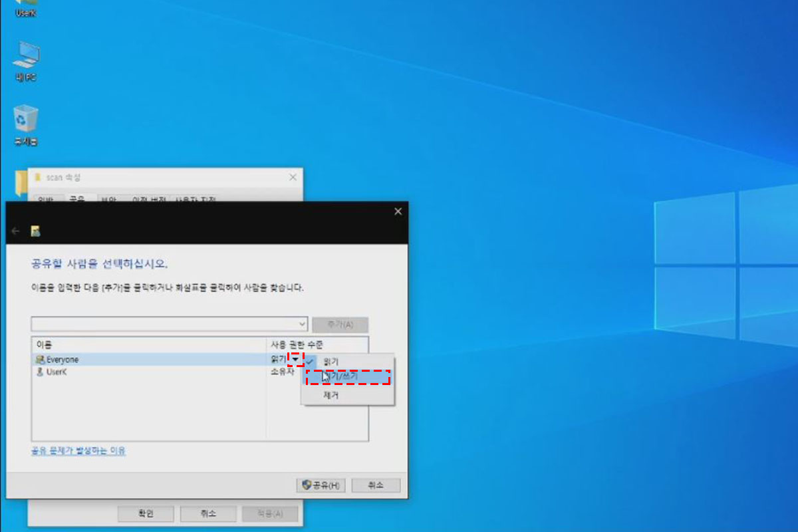Click the UserK desktop folder icon
Viewport: 798px width, 532px height.
[x=25, y=9]
